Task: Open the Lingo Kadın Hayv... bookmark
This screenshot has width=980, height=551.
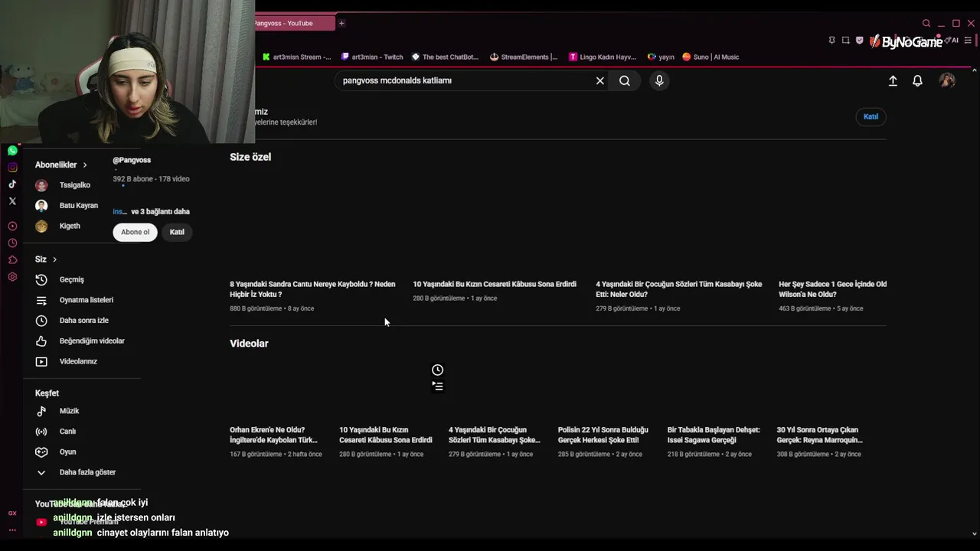Action: click(x=603, y=57)
